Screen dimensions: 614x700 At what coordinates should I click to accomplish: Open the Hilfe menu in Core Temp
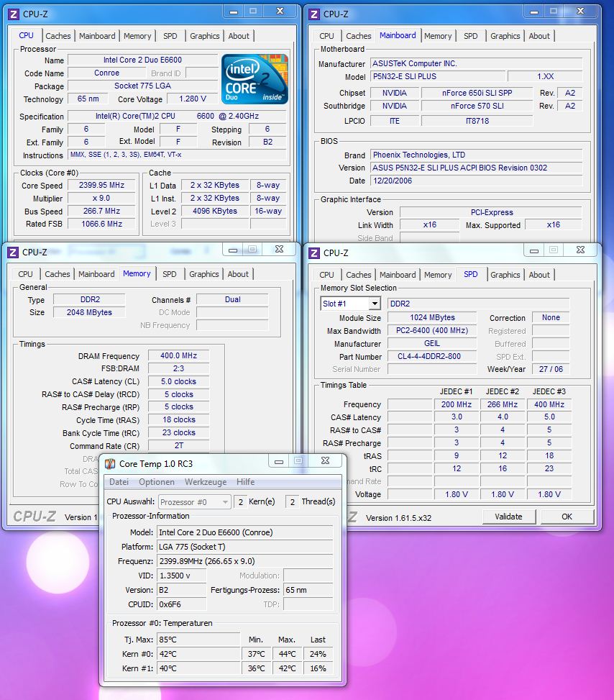click(245, 482)
